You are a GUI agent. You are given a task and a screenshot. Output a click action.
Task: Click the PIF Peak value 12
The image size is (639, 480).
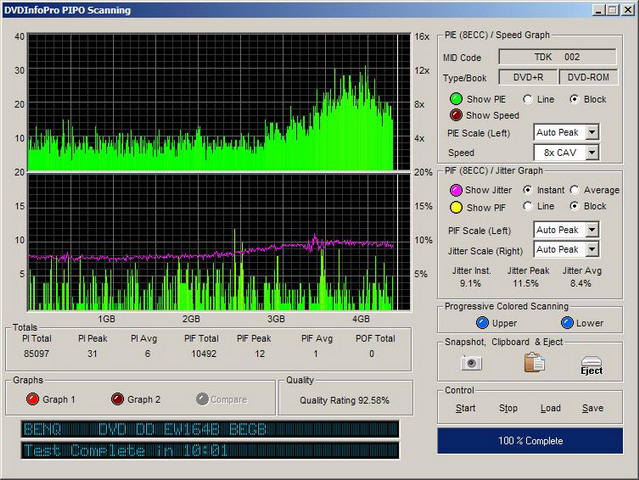[x=260, y=354]
